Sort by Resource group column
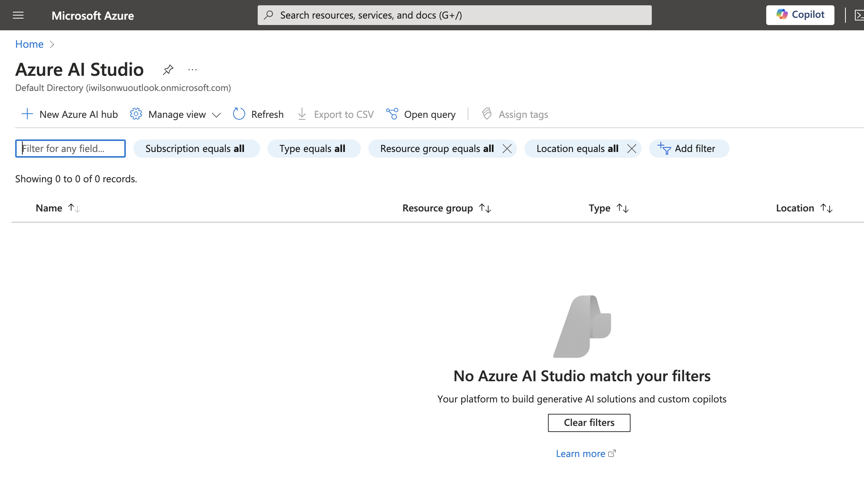Viewport: 864px width, 504px height. 447,208
